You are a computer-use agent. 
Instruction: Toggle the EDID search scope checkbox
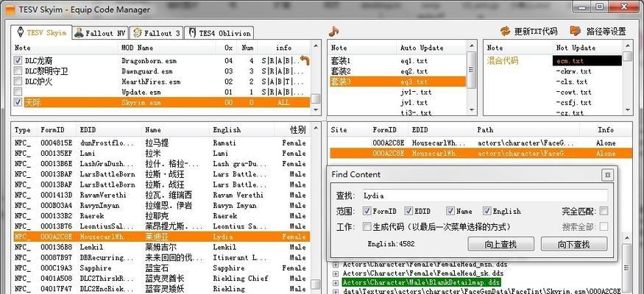click(x=408, y=211)
